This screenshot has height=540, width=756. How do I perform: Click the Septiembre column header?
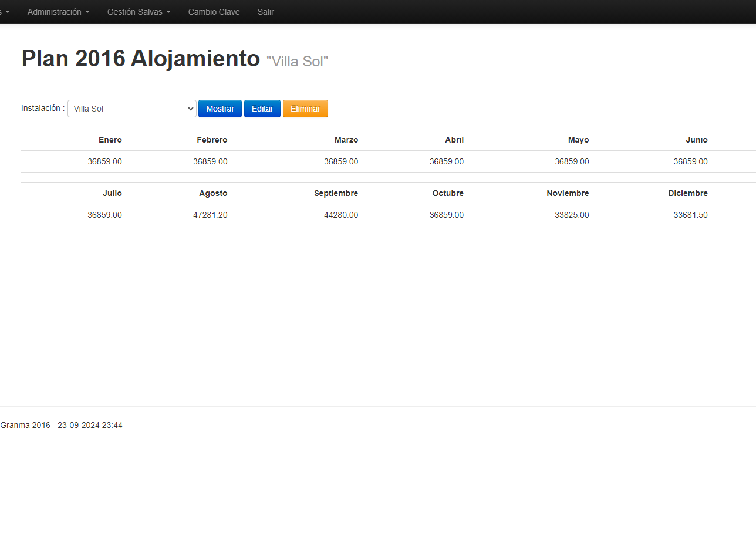click(336, 193)
